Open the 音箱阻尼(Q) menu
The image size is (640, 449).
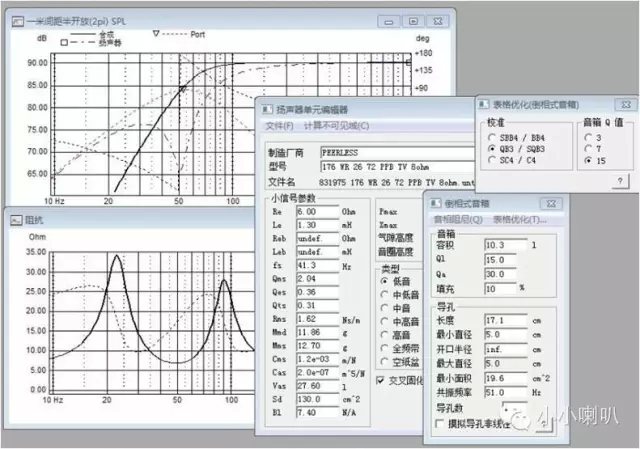point(457,219)
